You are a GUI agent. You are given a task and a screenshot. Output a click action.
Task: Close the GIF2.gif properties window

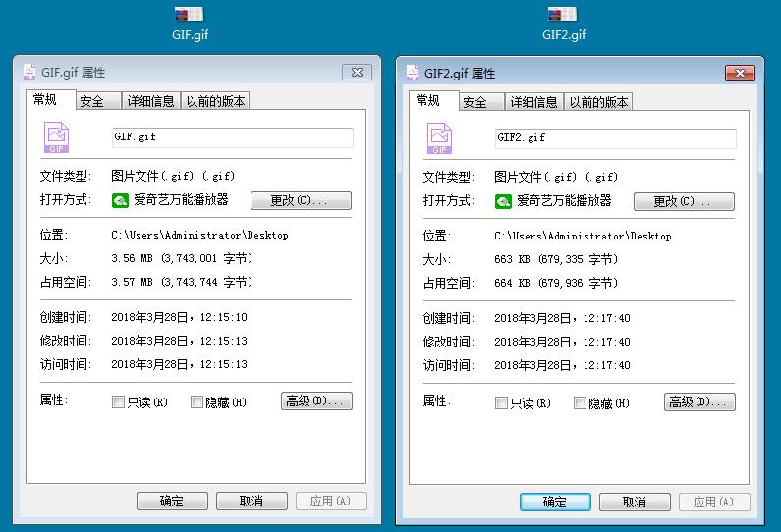739,74
